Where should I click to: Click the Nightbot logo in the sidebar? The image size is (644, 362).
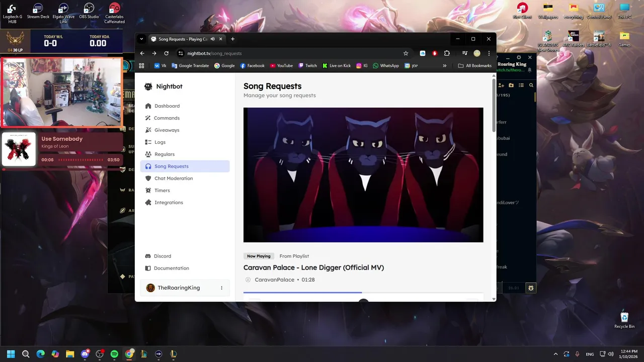point(164,86)
